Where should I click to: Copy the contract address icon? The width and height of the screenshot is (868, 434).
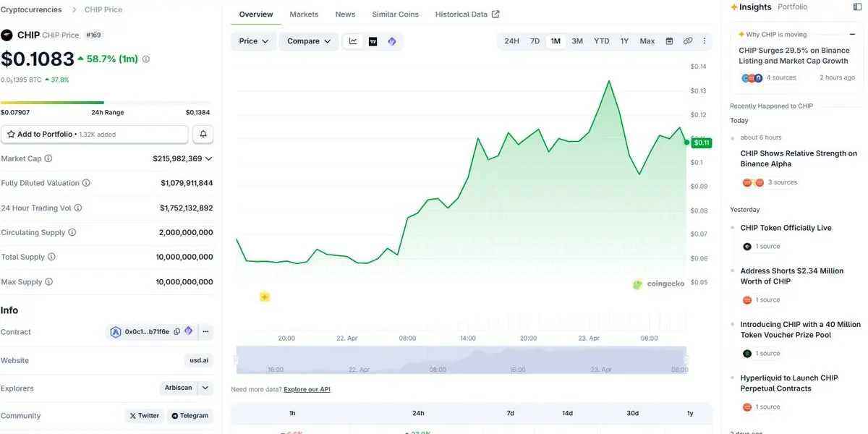click(177, 332)
